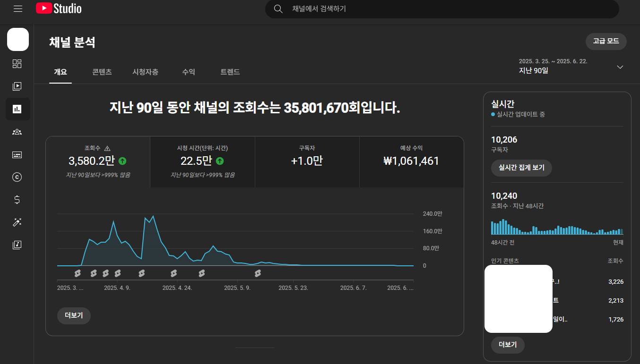
Task: Open Earn dollar icon in sidebar
Action: pos(17,200)
